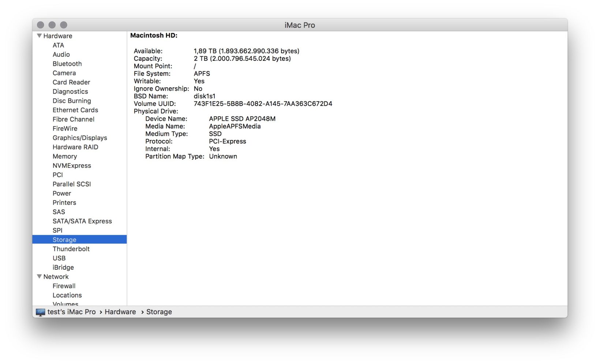Open the FireWire entry

pos(65,128)
